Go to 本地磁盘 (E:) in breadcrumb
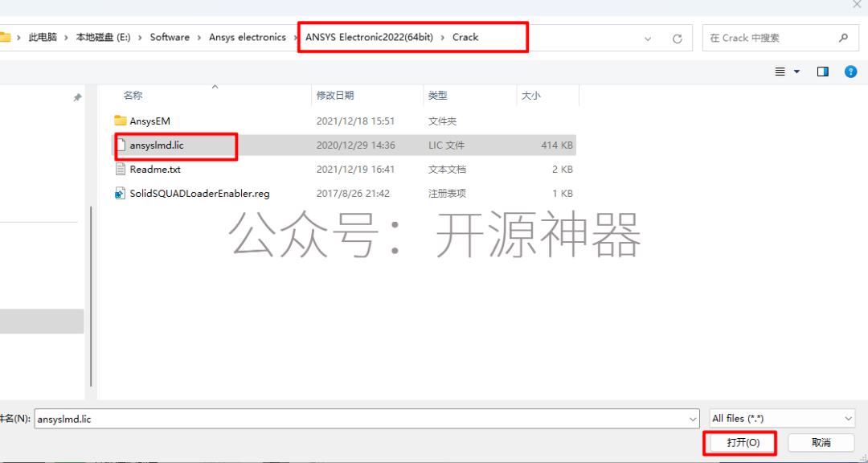The image size is (868, 463). [x=103, y=38]
